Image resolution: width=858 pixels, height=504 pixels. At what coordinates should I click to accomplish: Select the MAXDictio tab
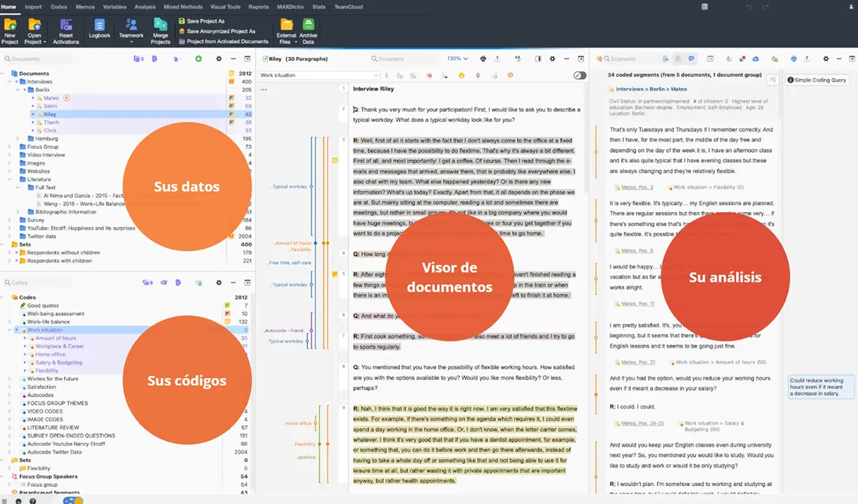pos(290,7)
